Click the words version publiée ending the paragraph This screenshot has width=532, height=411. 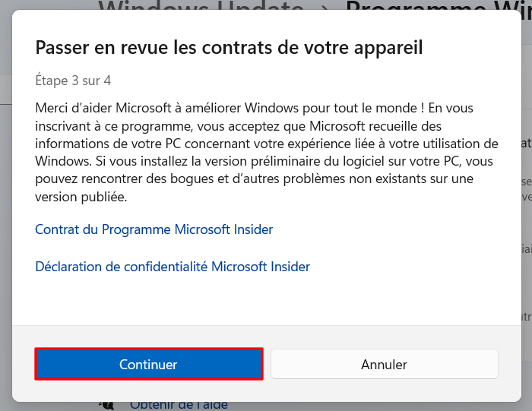coord(81,197)
